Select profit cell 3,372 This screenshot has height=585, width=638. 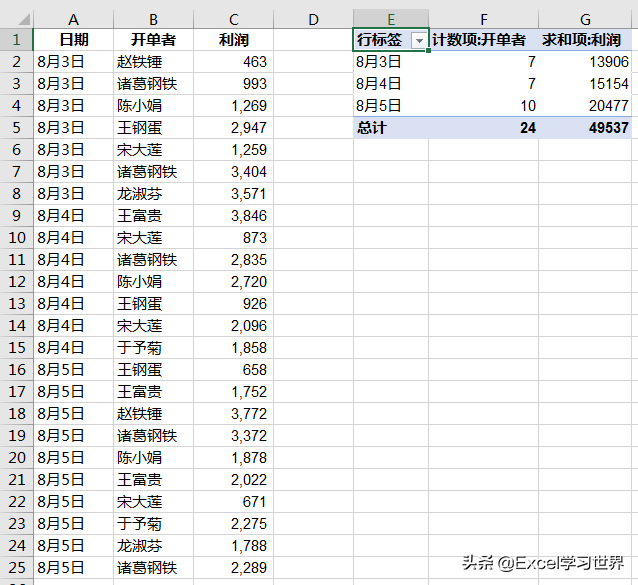point(234,435)
